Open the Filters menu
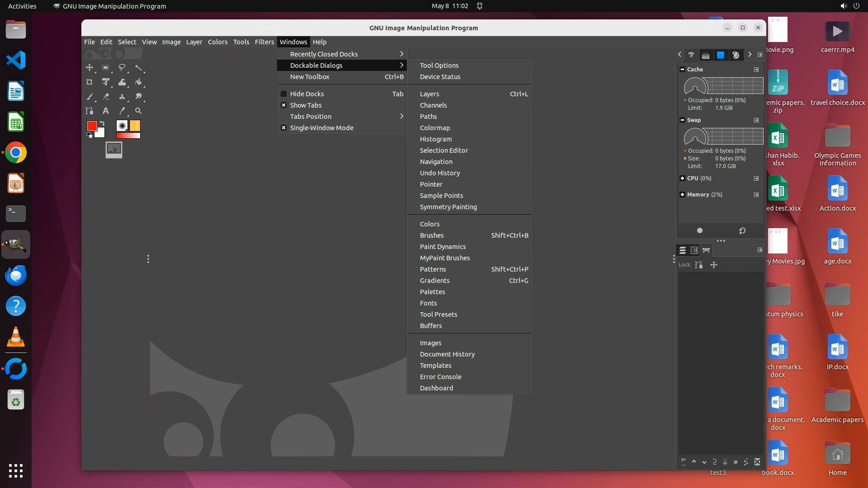 [264, 42]
